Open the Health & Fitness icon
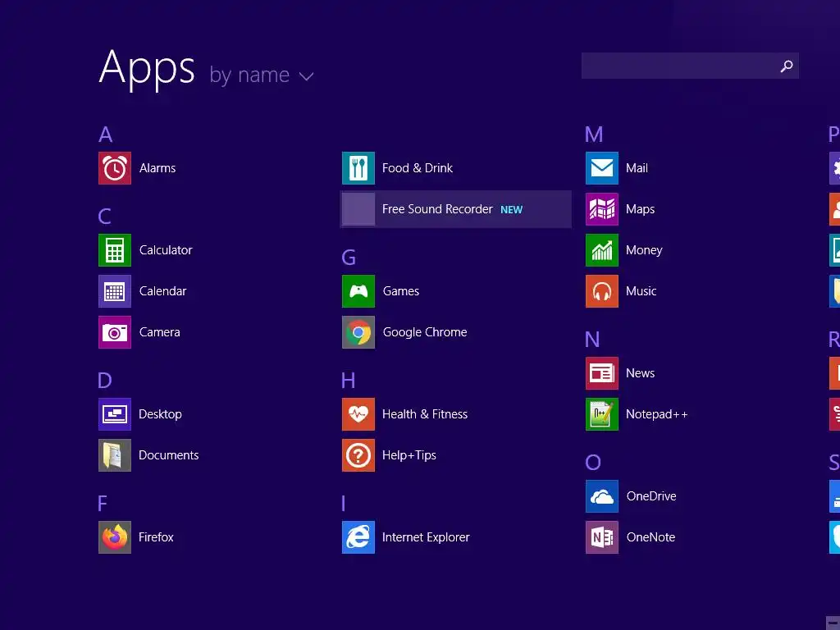 tap(358, 414)
